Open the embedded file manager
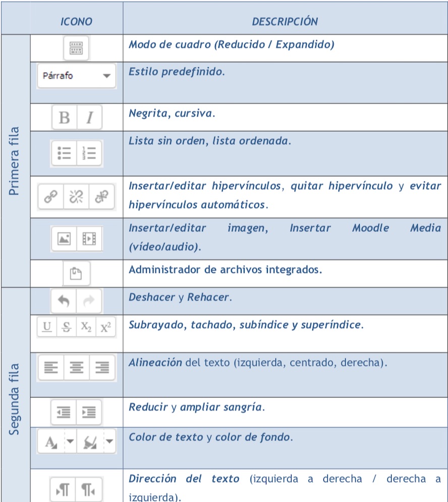This screenshot has height=502, width=448. (x=76, y=273)
